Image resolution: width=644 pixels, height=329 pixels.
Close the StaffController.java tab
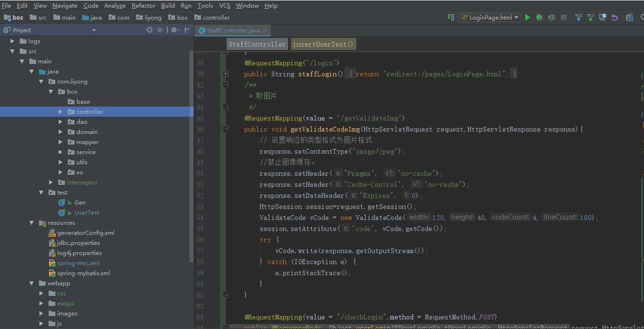pos(265,30)
